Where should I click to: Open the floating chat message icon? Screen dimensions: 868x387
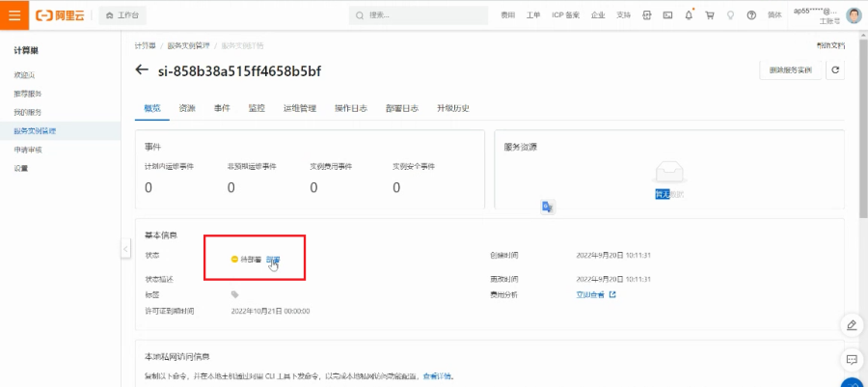click(853, 359)
